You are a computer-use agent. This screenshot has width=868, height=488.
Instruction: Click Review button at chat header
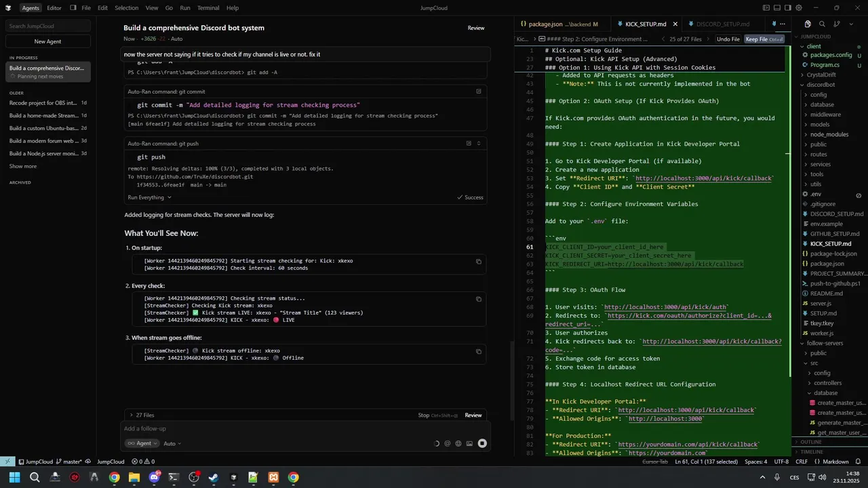[476, 28]
